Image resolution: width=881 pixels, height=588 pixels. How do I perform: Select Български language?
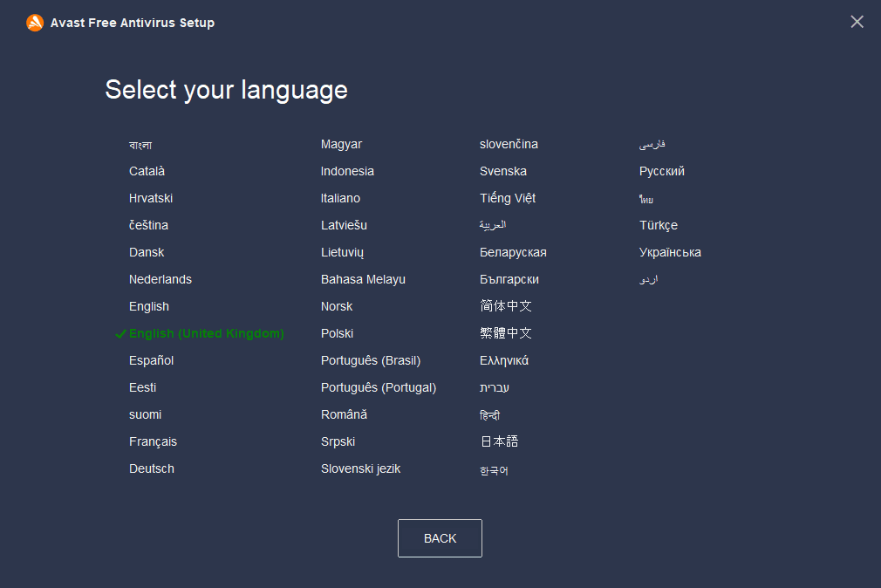pos(509,279)
